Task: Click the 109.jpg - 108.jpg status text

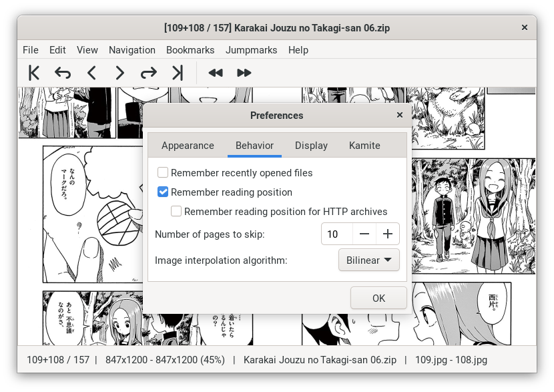Action: (x=451, y=360)
